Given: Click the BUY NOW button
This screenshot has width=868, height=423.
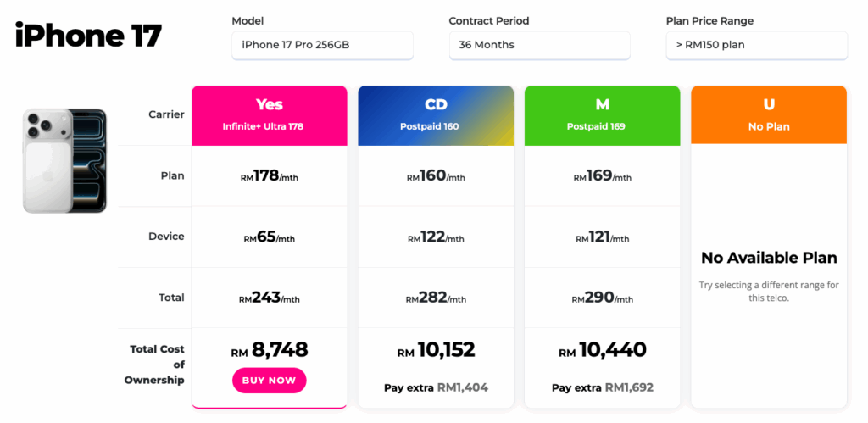Looking at the screenshot, I should [269, 381].
